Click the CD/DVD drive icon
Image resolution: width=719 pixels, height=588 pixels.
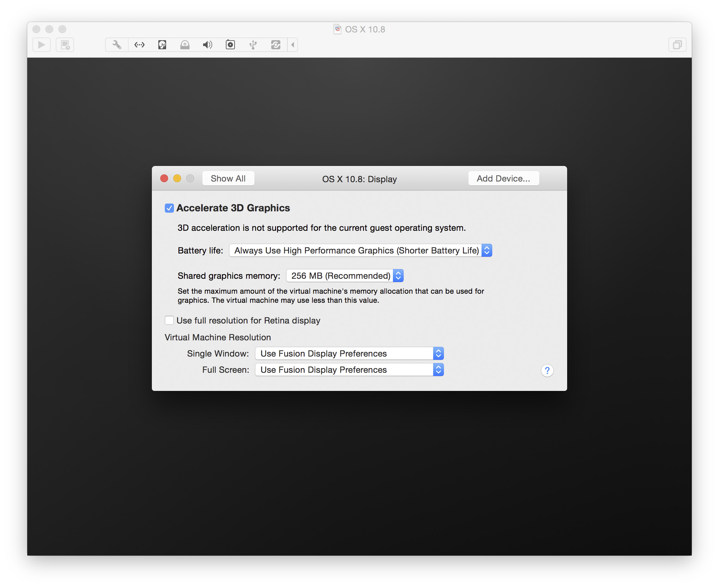tap(185, 45)
